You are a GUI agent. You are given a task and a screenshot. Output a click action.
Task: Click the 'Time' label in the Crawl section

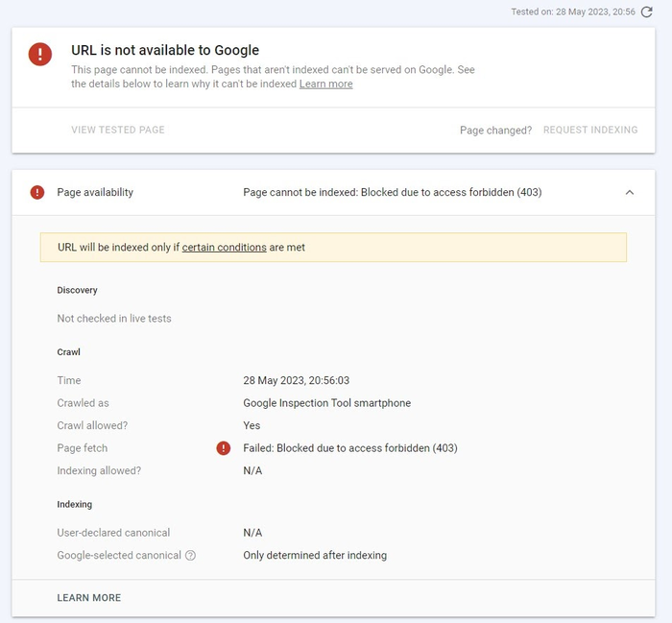(69, 380)
